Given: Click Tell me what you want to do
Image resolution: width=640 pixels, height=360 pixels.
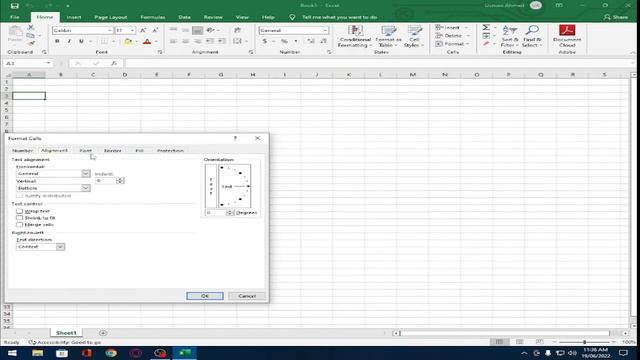Looking at the screenshot, I should click(x=339, y=17).
